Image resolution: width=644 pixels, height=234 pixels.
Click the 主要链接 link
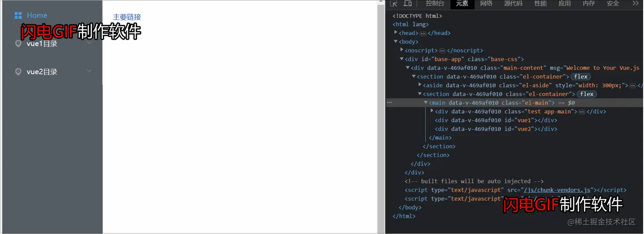pyautogui.click(x=127, y=17)
